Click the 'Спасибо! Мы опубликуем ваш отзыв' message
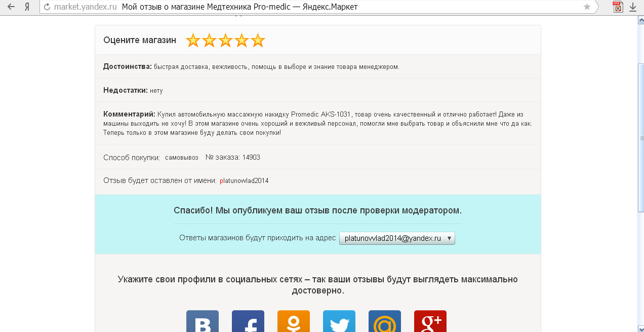Viewport: 644px width, 332px height. [x=317, y=210]
